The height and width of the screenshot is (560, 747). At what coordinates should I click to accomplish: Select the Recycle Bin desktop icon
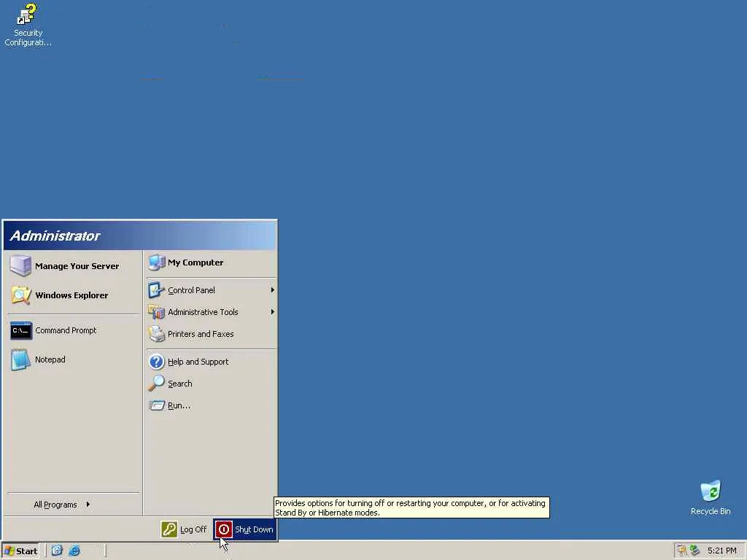[710, 498]
